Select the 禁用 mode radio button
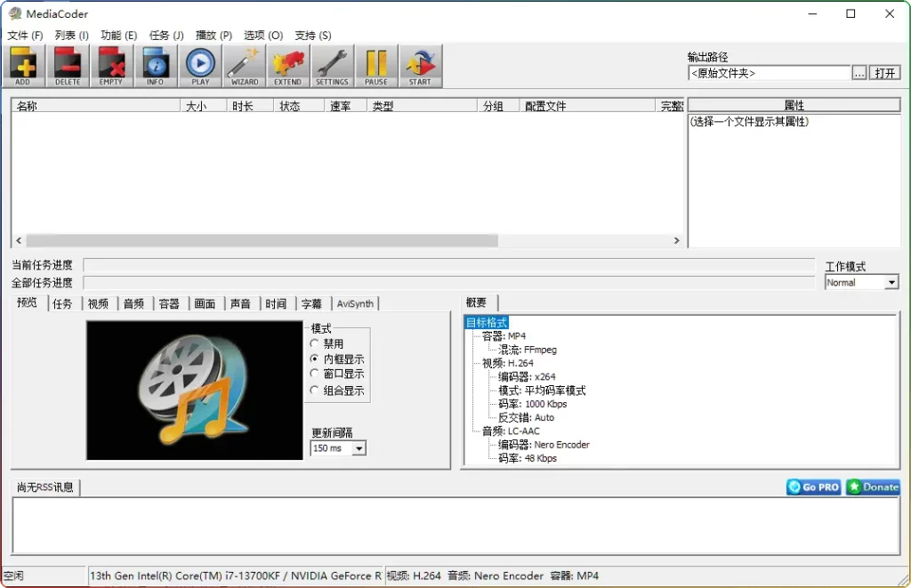Viewport: 911px width, 588px height. [314, 343]
